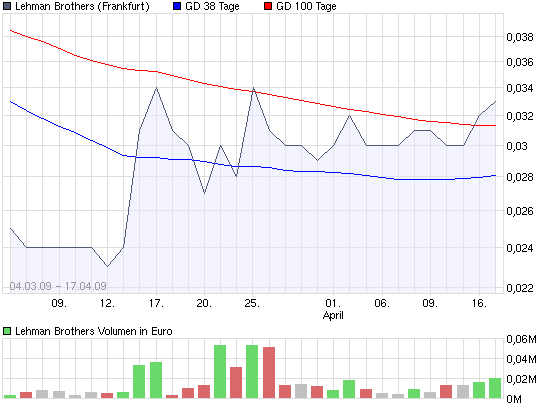Click the '25.' date axis label
Screen dimensions: 545x407
click(252, 303)
